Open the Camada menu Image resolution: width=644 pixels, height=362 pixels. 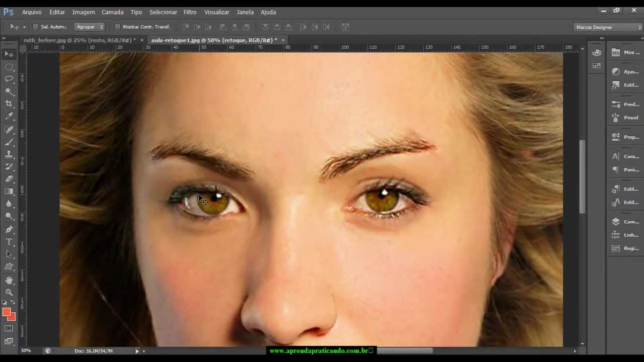tap(112, 12)
